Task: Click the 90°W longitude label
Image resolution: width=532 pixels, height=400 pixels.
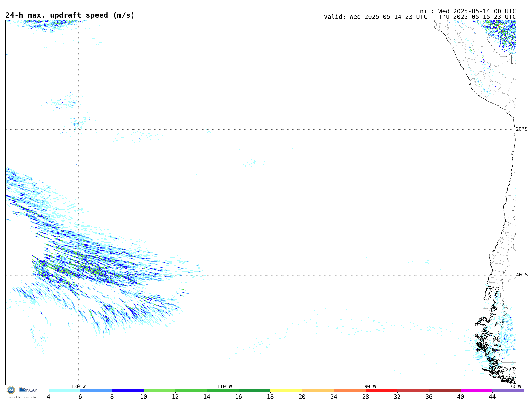Action: click(x=370, y=386)
